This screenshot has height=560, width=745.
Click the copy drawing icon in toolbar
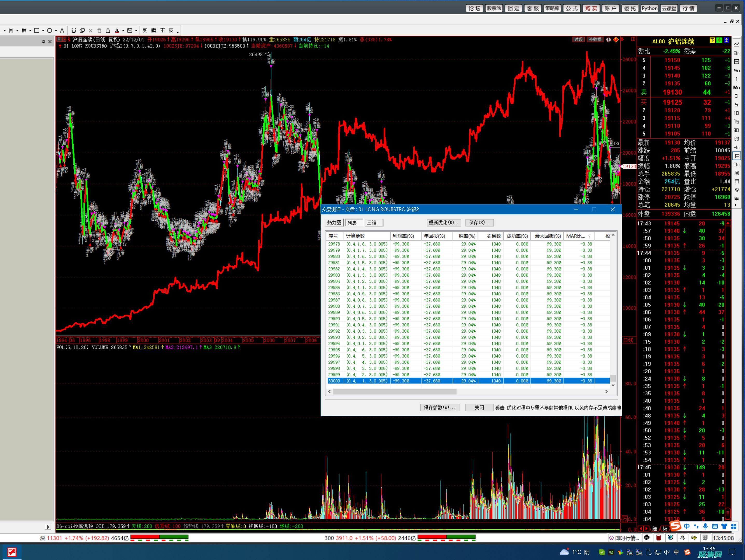[x=82, y=31]
